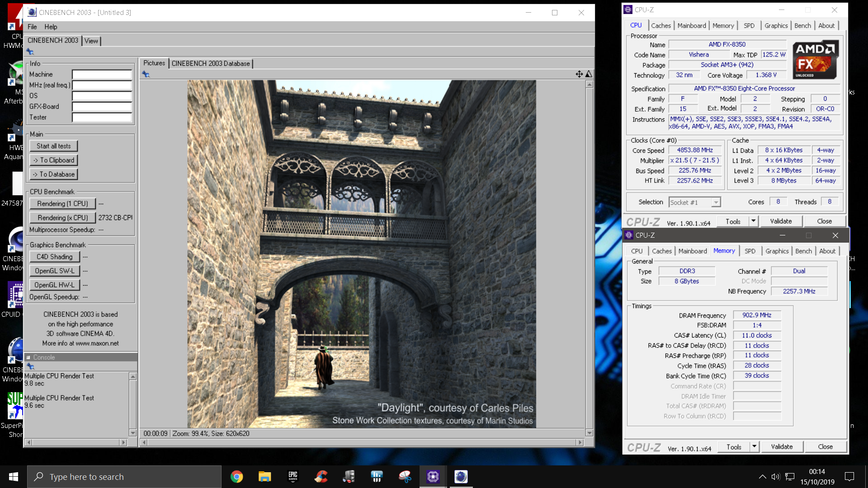Open Mainboard tab in upper CPU-Z window
Screen dimensions: 868x488
[x=692, y=26]
